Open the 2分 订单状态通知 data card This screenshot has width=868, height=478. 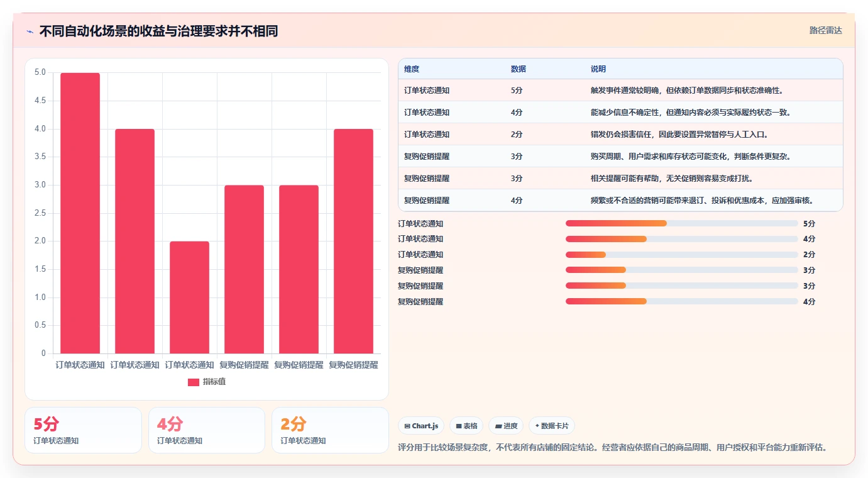[x=330, y=430]
